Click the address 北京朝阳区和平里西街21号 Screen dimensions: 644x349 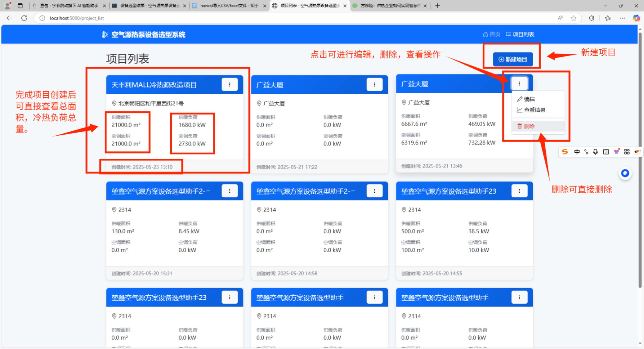tap(151, 103)
